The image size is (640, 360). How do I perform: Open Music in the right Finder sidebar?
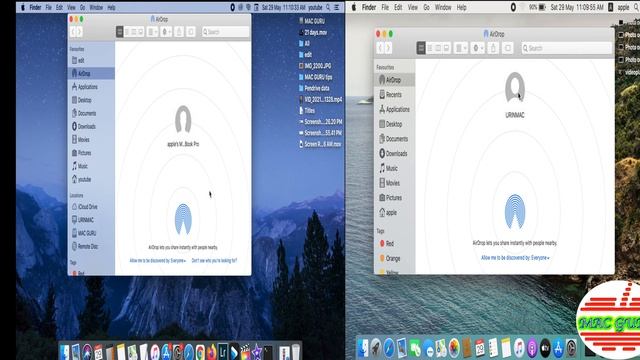tap(394, 168)
